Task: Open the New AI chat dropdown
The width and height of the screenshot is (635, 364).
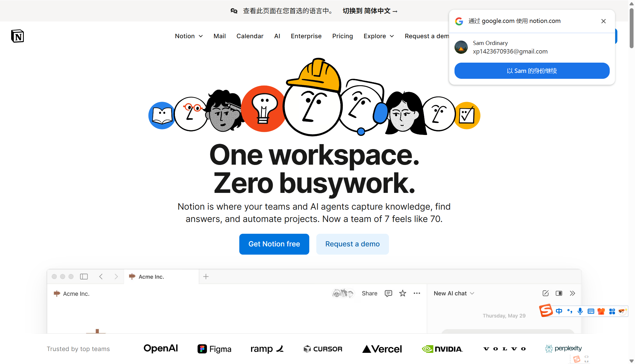Action: pos(454,293)
